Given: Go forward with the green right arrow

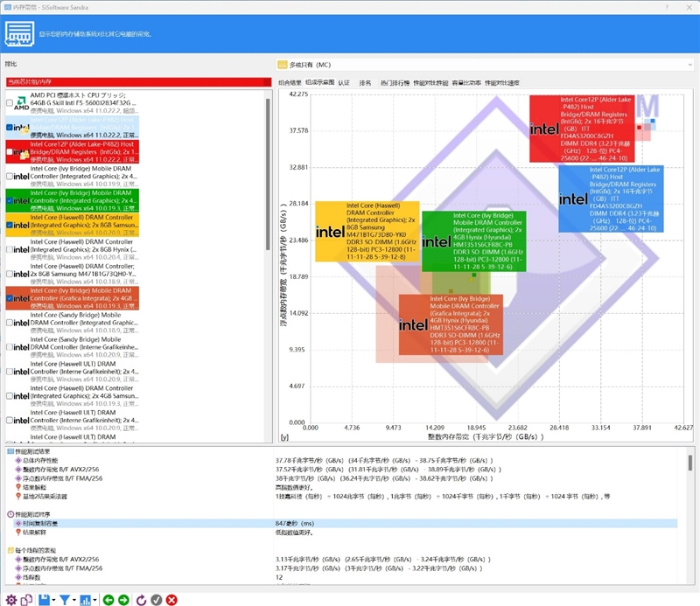Looking at the screenshot, I should [124, 599].
